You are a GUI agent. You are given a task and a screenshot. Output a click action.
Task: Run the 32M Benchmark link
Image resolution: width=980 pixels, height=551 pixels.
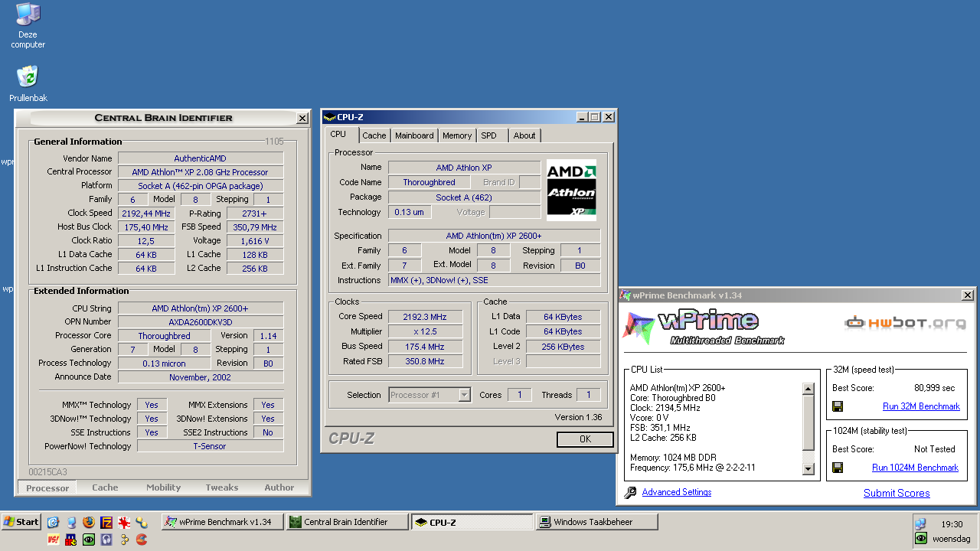point(921,406)
